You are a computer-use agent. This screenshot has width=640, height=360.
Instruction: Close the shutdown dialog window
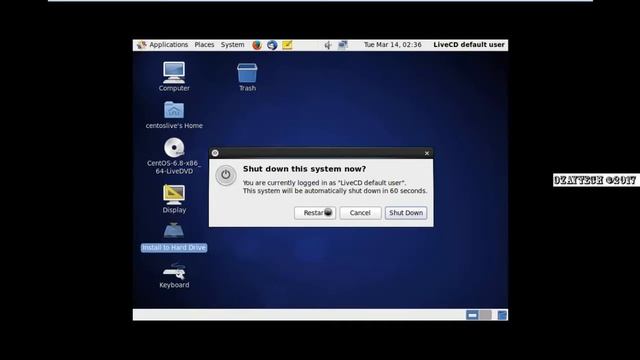(427, 153)
